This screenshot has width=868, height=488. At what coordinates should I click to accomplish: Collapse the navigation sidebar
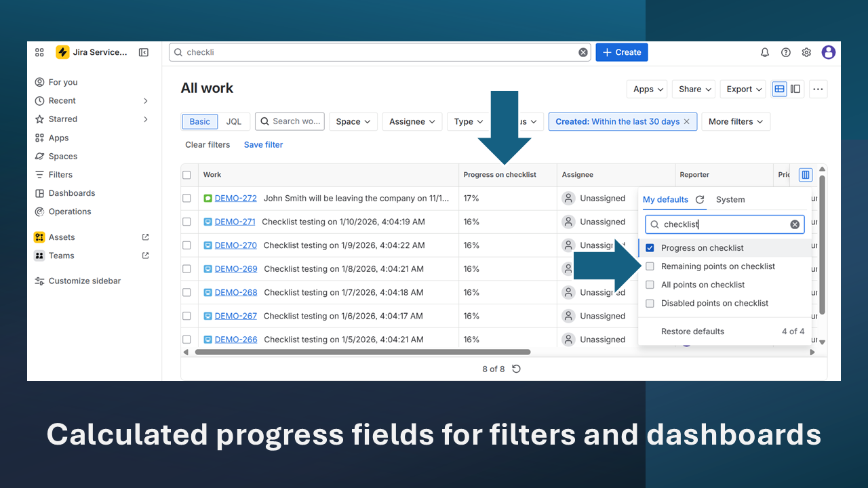pos(143,52)
